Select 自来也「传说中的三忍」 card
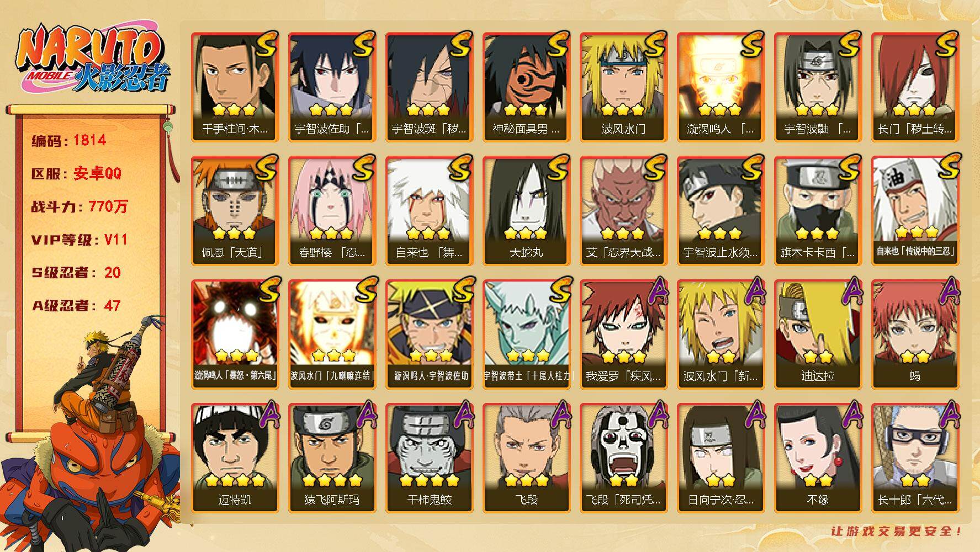Viewport: 980px width, 552px height. point(915,211)
